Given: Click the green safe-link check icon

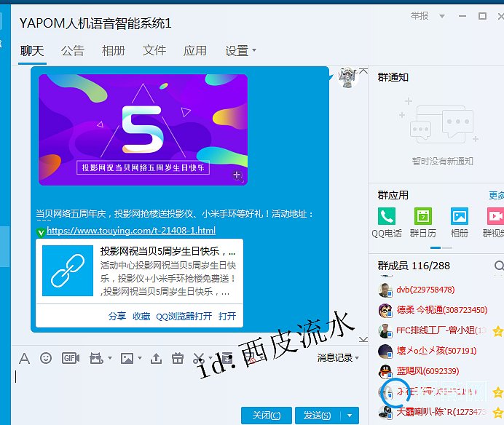Looking at the screenshot, I should [x=41, y=232].
